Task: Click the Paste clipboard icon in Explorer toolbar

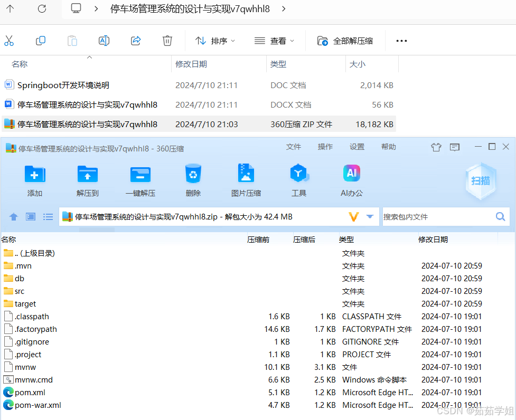Action: click(x=72, y=41)
